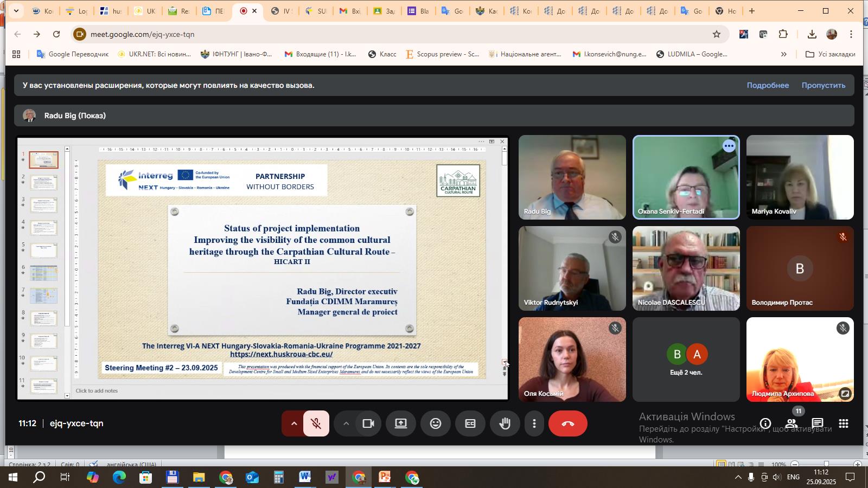The image size is (868, 488).
Task: Open the in-call chat panel
Action: point(818,424)
